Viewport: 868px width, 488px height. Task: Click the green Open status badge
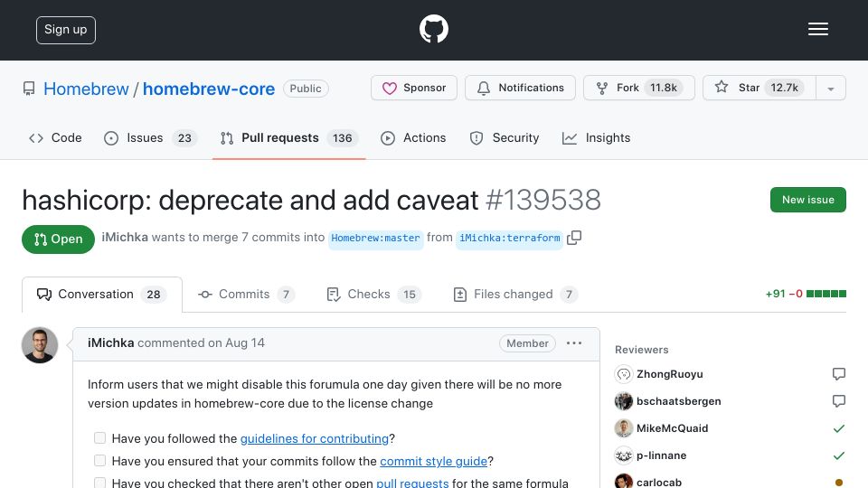point(58,239)
